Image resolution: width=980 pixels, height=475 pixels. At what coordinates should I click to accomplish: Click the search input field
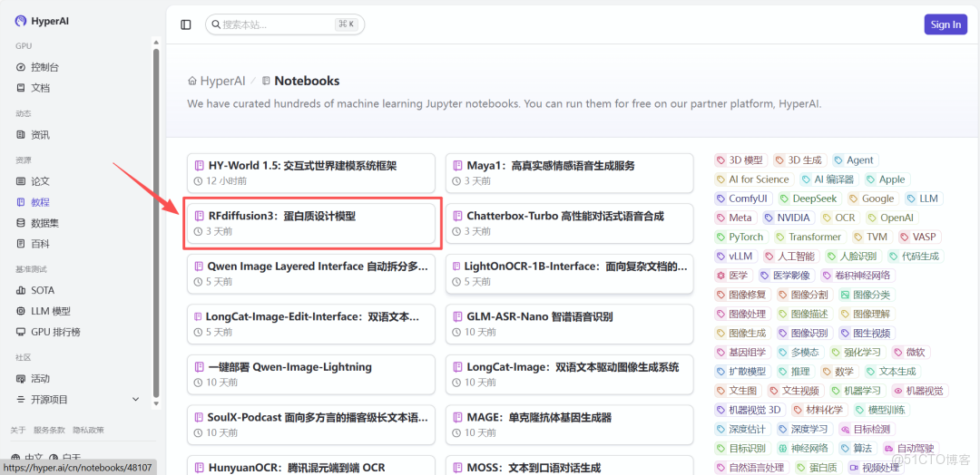point(284,24)
